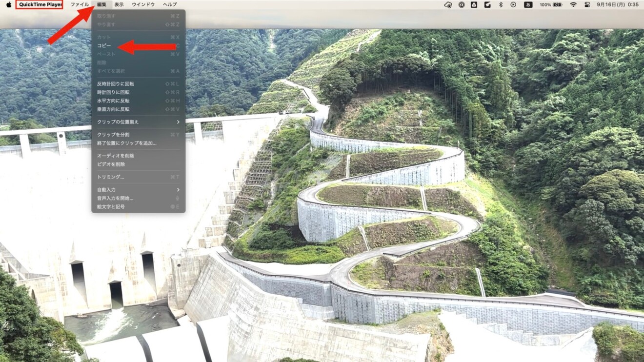644x362 pixels.
Task: Click the black square icon beside the Bluetooth icon
Action: (x=487, y=5)
